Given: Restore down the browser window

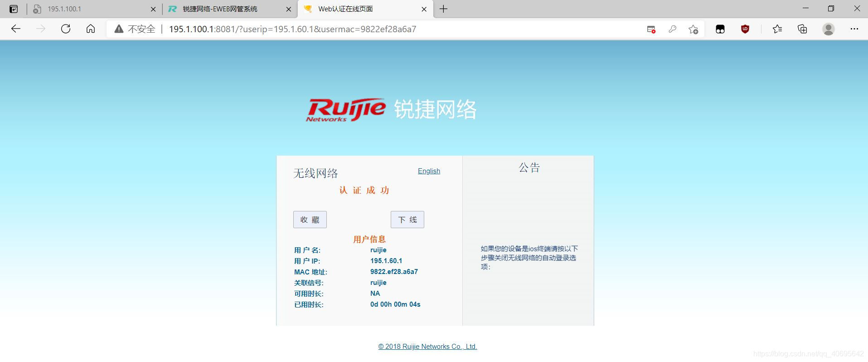Looking at the screenshot, I should (x=831, y=9).
